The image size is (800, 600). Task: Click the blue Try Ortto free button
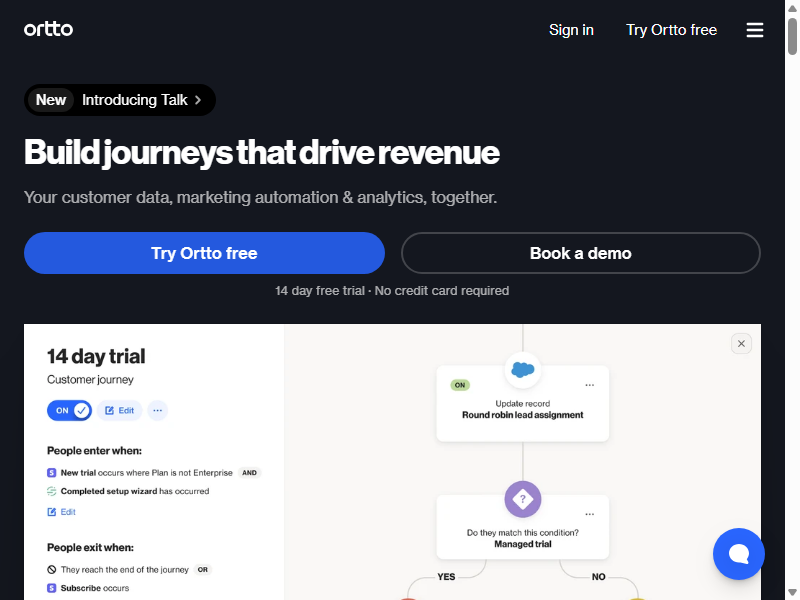pyautogui.click(x=204, y=253)
